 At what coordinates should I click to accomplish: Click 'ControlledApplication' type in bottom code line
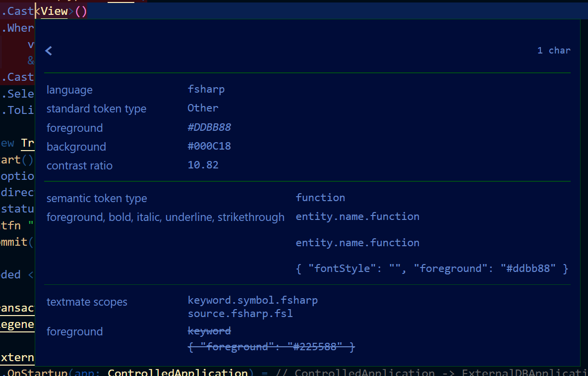(177, 372)
